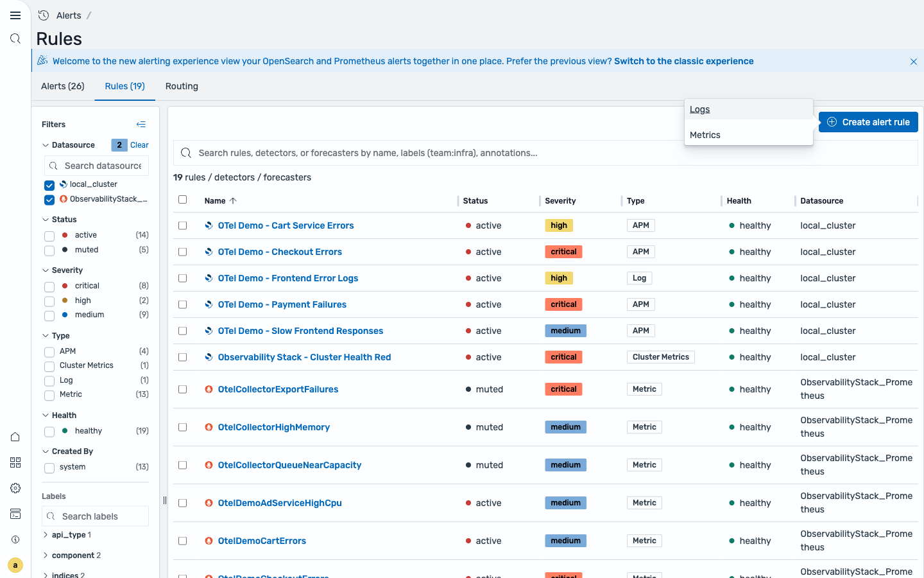Uncheck the local_cluster datasource checkbox
The image size is (924, 578).
[x=49, y=185]
